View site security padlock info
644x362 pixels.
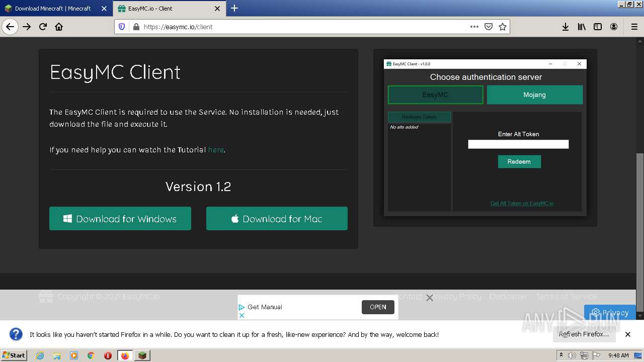pyautogui.click(x=136, y=27)
